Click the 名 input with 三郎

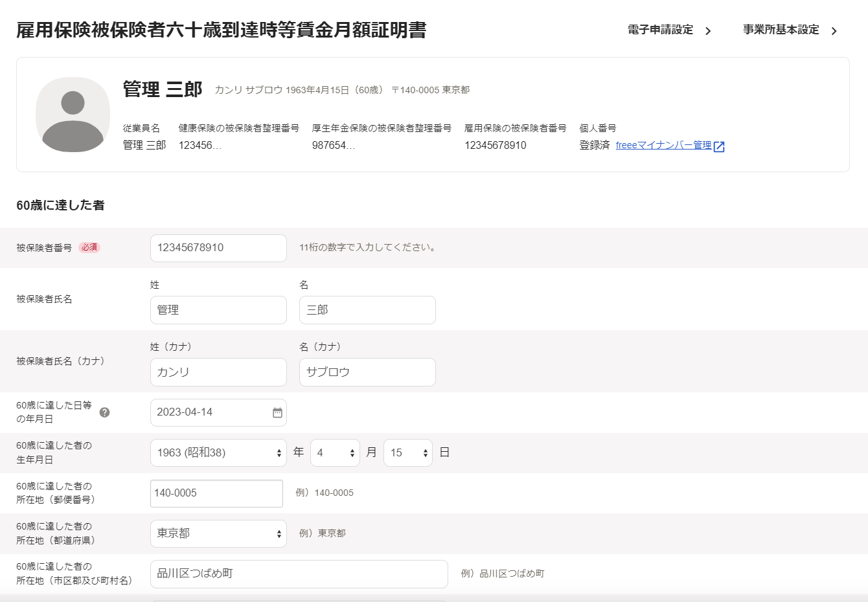pos(367,310)
